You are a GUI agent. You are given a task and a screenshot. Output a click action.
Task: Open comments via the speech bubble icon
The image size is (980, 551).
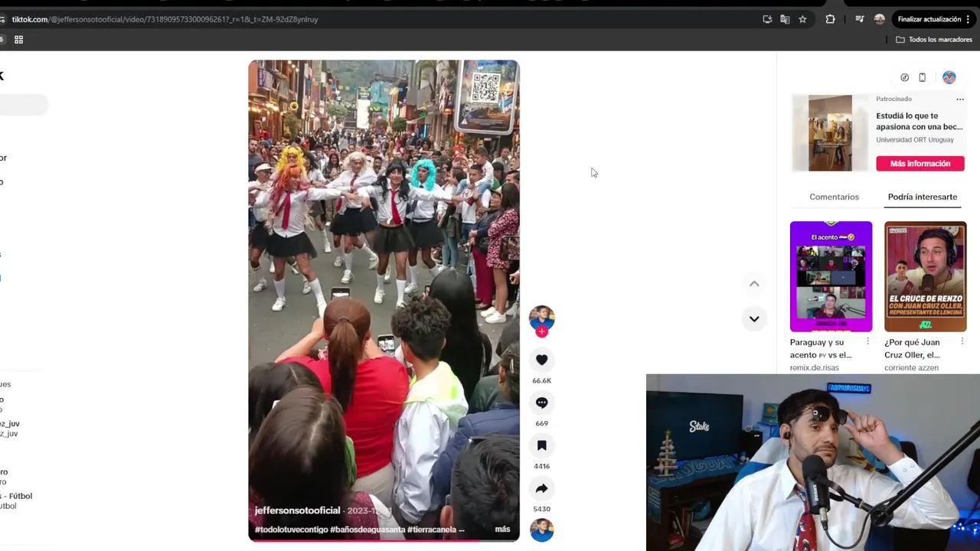[541, 403]
